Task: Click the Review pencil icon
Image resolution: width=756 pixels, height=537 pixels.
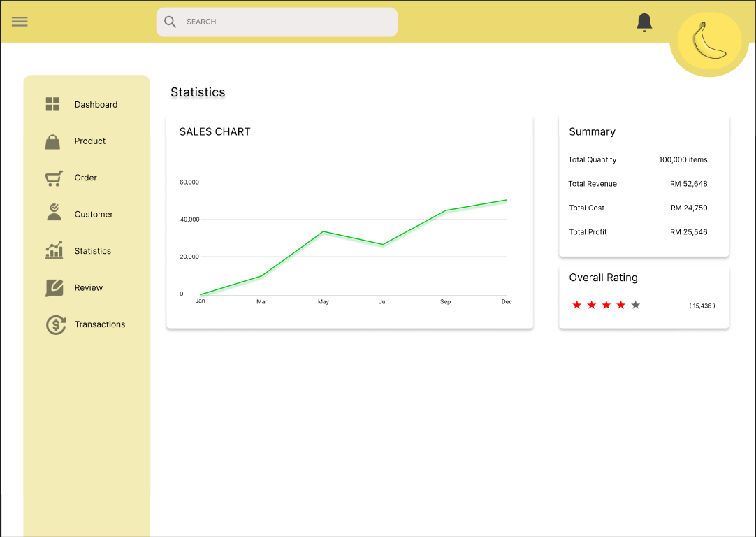Action: point(54,287)
